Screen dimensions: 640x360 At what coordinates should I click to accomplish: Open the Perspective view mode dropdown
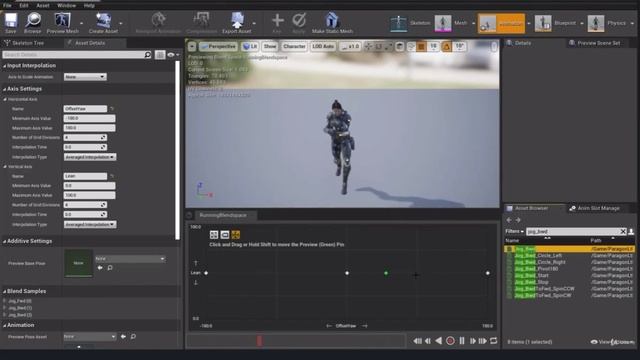pyautogui.click(x=218, y=47)
